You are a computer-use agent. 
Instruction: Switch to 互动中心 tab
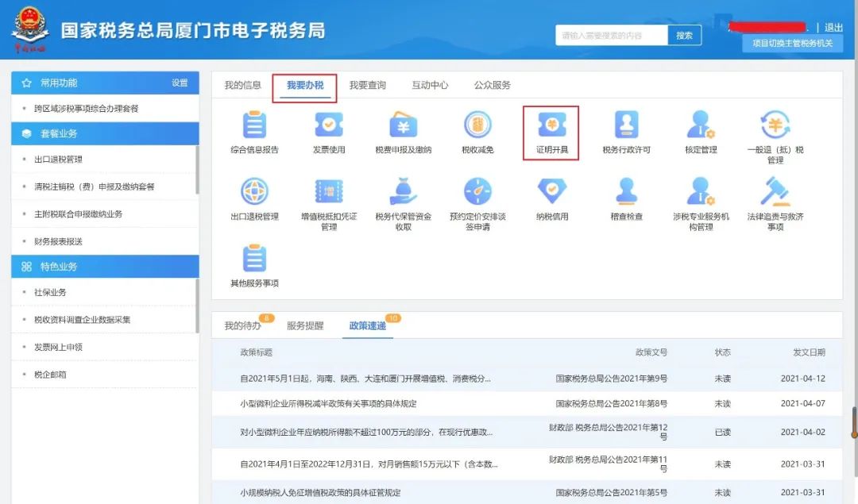(430, 85)
